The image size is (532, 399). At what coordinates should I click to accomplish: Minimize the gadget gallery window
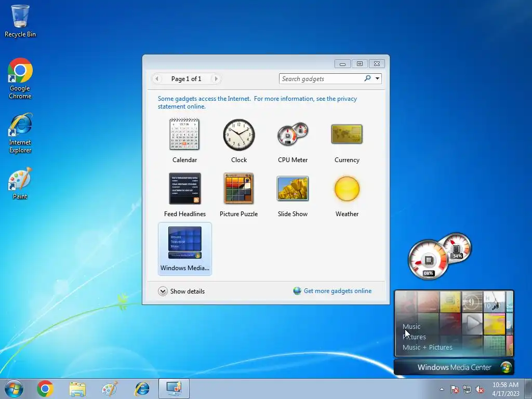point(342,64)
